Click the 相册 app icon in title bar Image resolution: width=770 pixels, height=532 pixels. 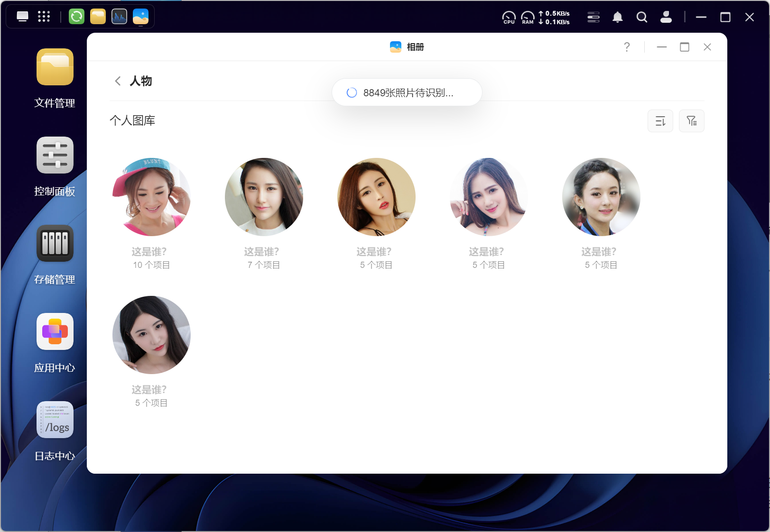396,47
